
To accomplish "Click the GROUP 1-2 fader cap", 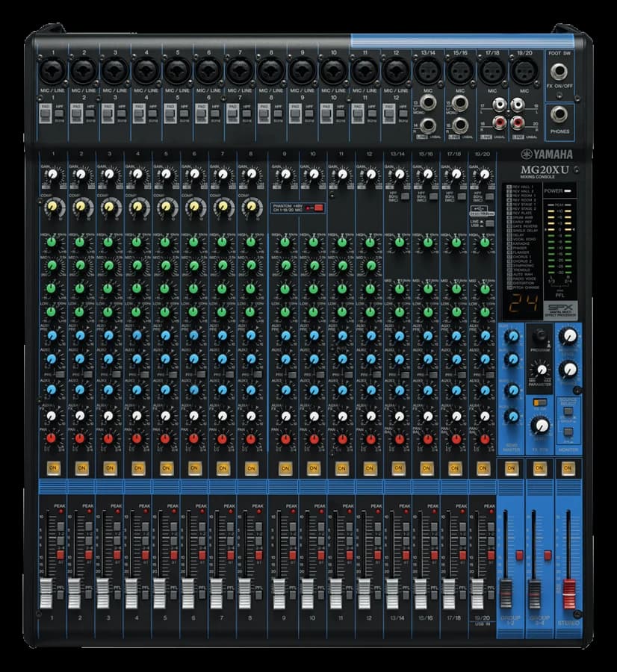I will point(506,594).
